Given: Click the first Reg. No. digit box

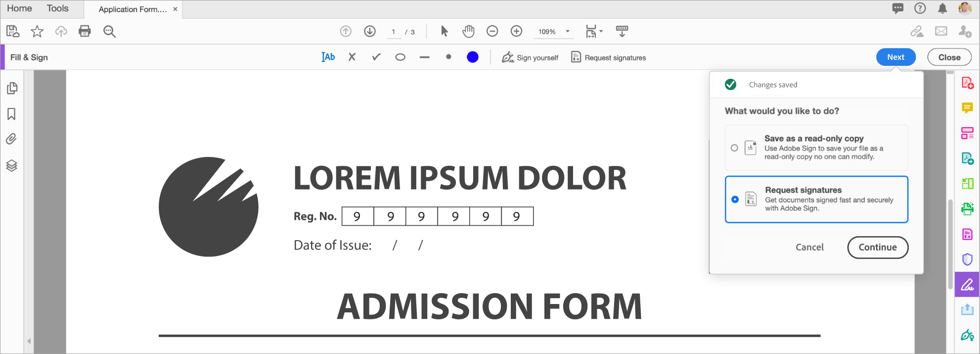Looking at the screenshot, I should pyautogui.click(x=357, y=216).
